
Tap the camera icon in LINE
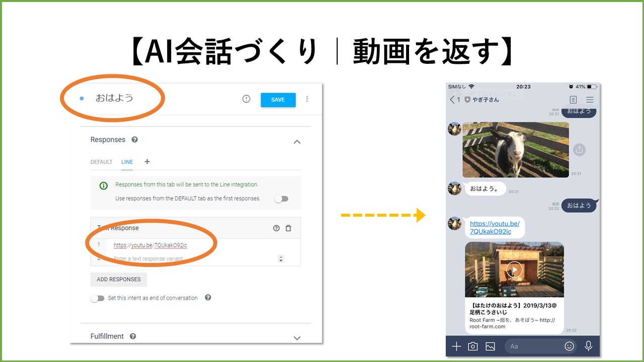[472, 346]
